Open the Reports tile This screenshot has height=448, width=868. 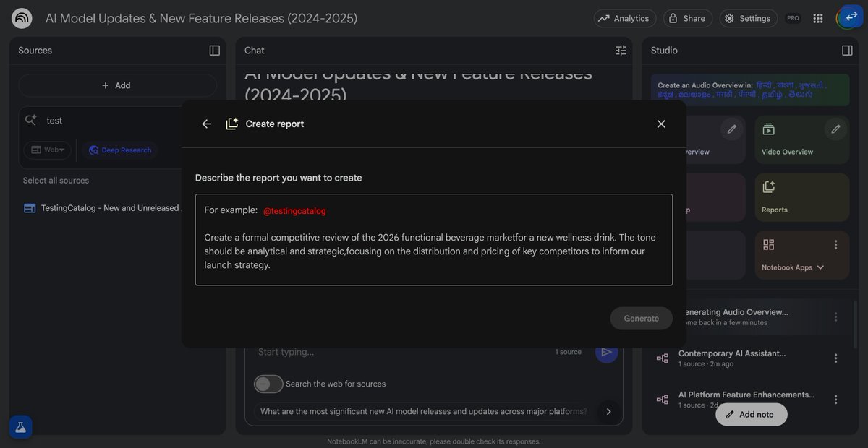tap(802, 197)
